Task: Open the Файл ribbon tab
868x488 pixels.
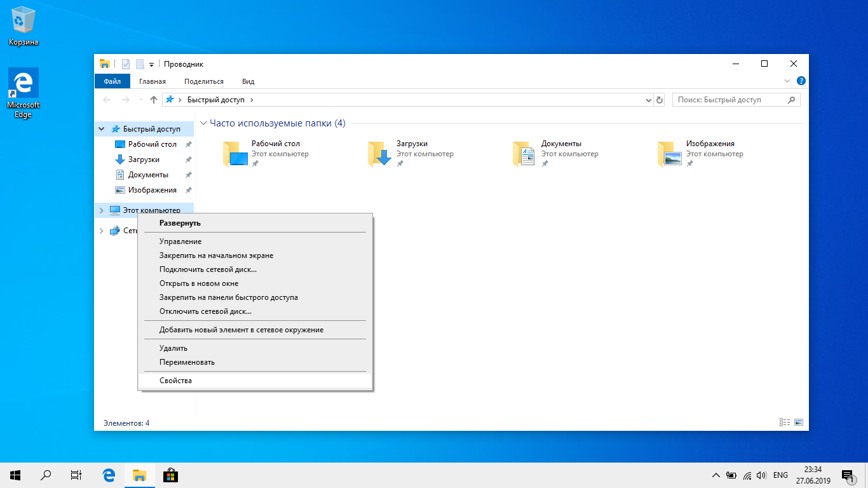Action: tap(112, 81)
